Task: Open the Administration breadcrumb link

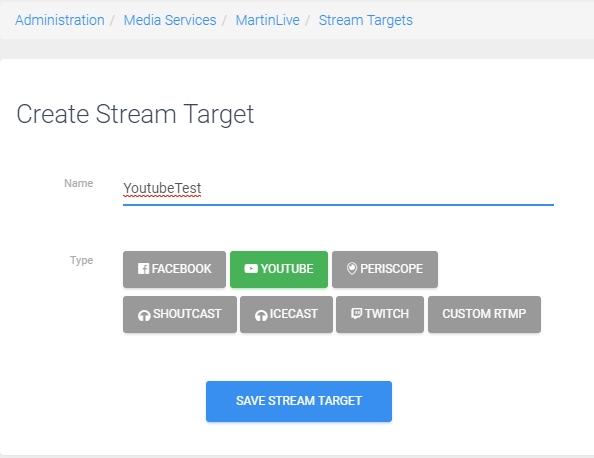Action: 60,20
